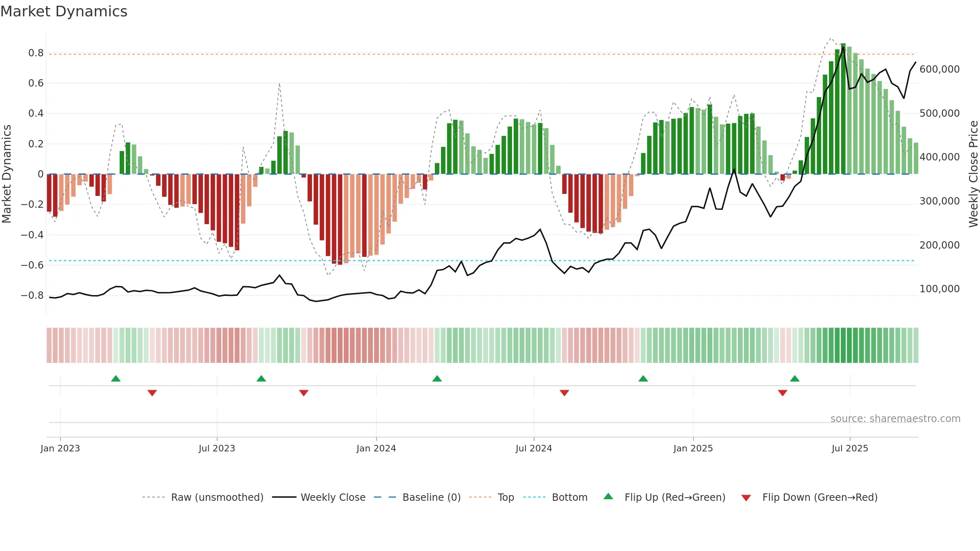Click the 600,000 right-axis price label
The image size is (980, 551).
[940, 69]
